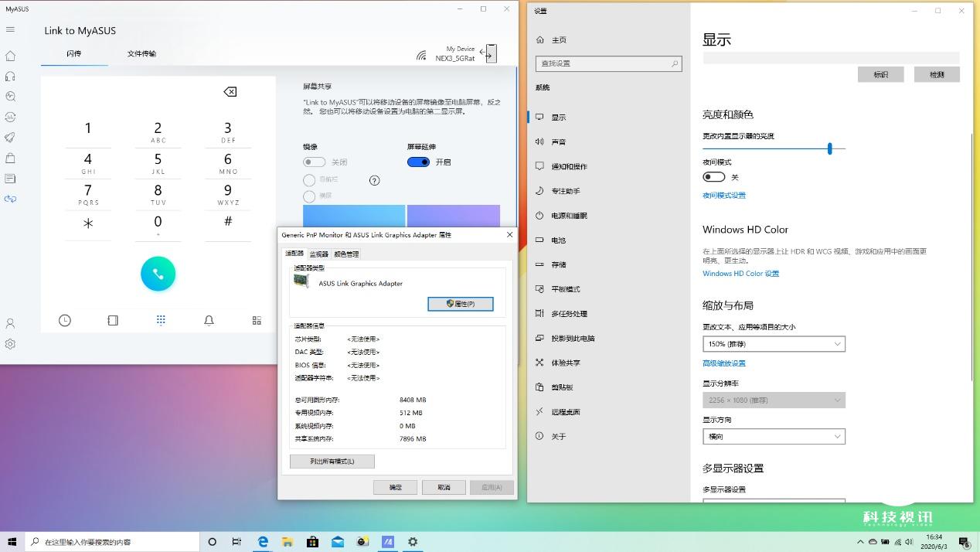
Task: Open the Windows HD Color 设置 link
Action: [740, 273]
